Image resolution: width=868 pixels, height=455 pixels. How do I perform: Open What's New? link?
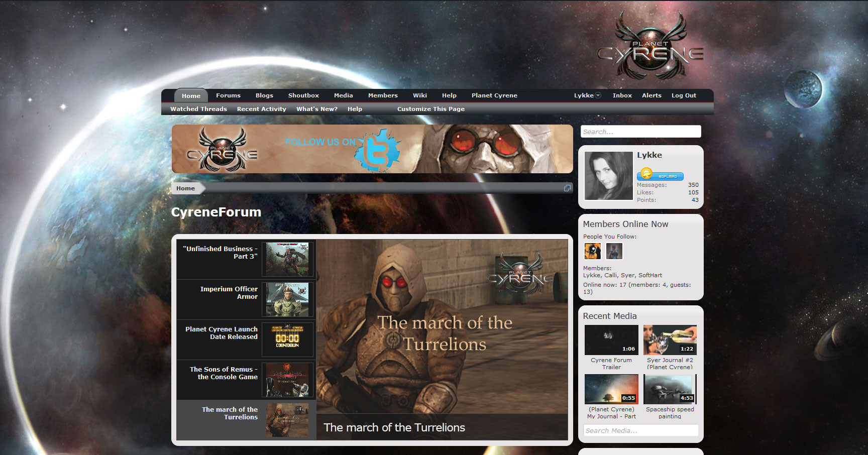tap(316, 109)
